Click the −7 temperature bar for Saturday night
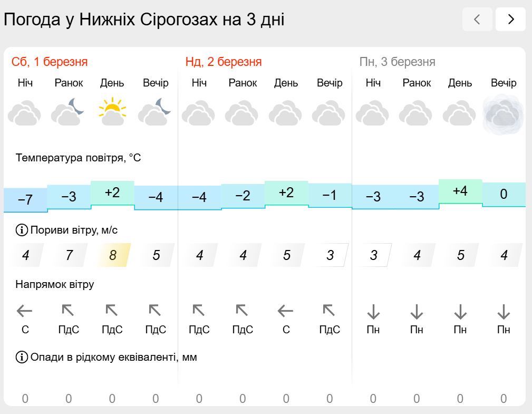The image size is (532, 414). click(25, 200)
